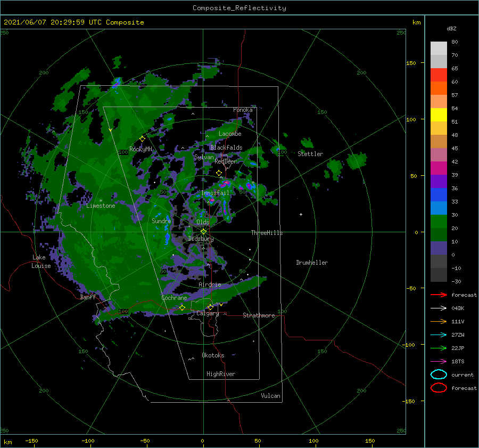Select the 65 dBZ red color swatch
The height and width of the screenshot is (448, 479).
click(x=439, y=75)
